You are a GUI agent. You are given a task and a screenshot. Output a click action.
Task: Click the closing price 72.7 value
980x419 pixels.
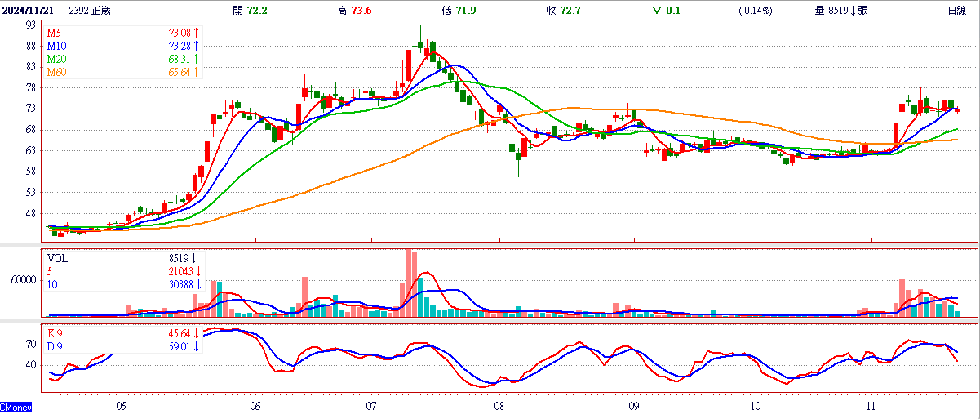pos(570,11)
